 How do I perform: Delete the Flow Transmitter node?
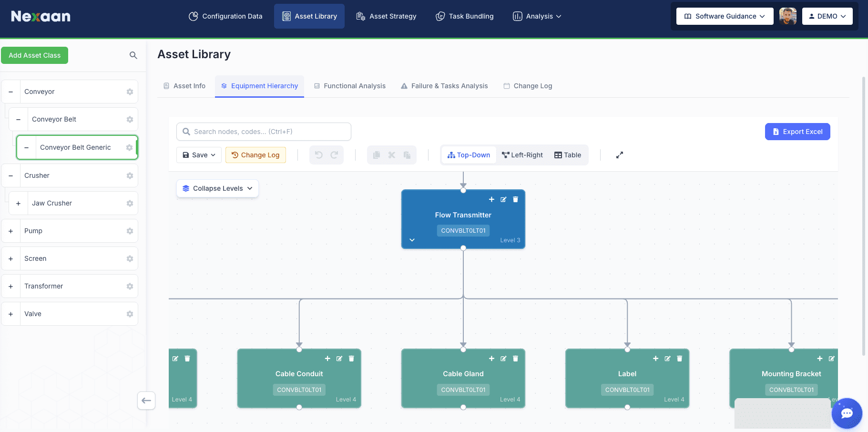515,199
